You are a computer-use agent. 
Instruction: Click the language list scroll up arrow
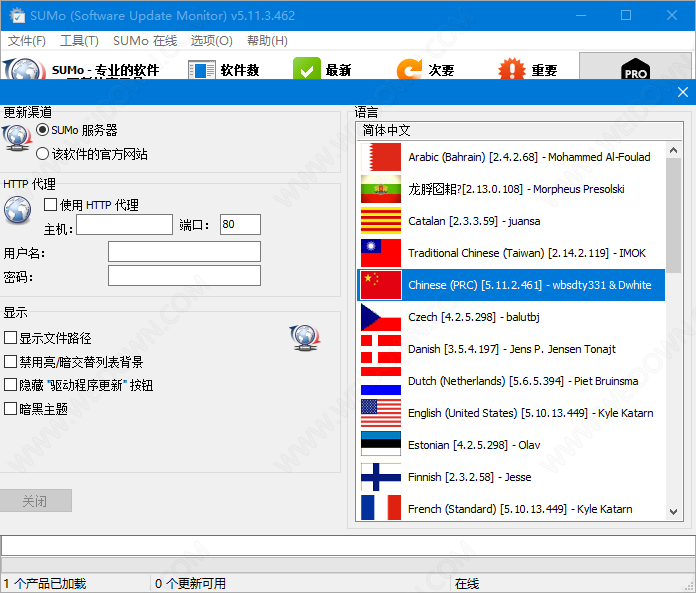(x=673, y=150)
